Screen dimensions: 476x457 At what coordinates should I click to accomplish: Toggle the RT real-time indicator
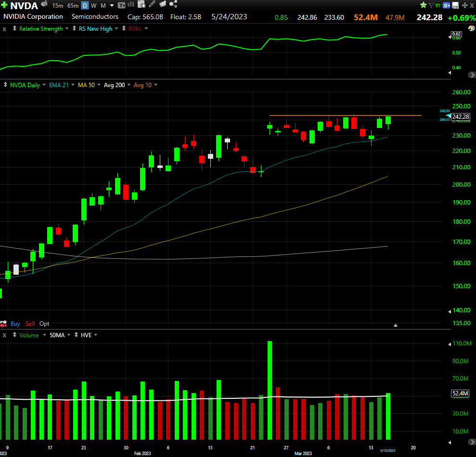coord(438,5)
